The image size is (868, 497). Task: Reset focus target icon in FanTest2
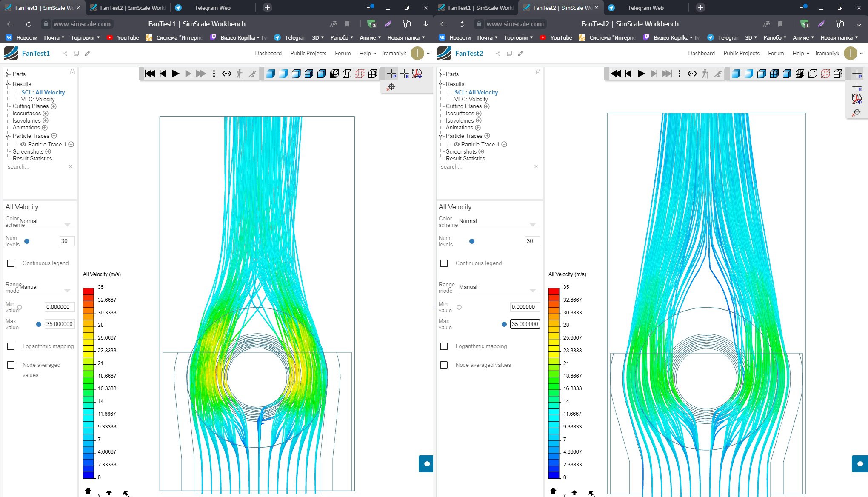tap(857, 112)
